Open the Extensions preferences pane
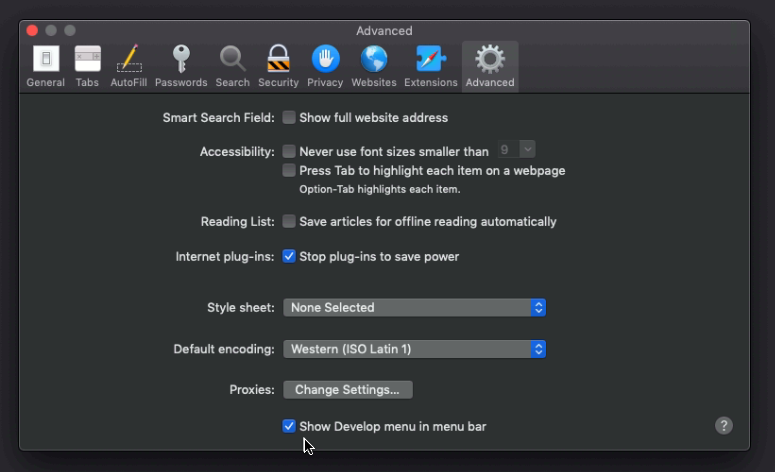The height and width of the screenshot is (472, 775). [x=431, y=66]
